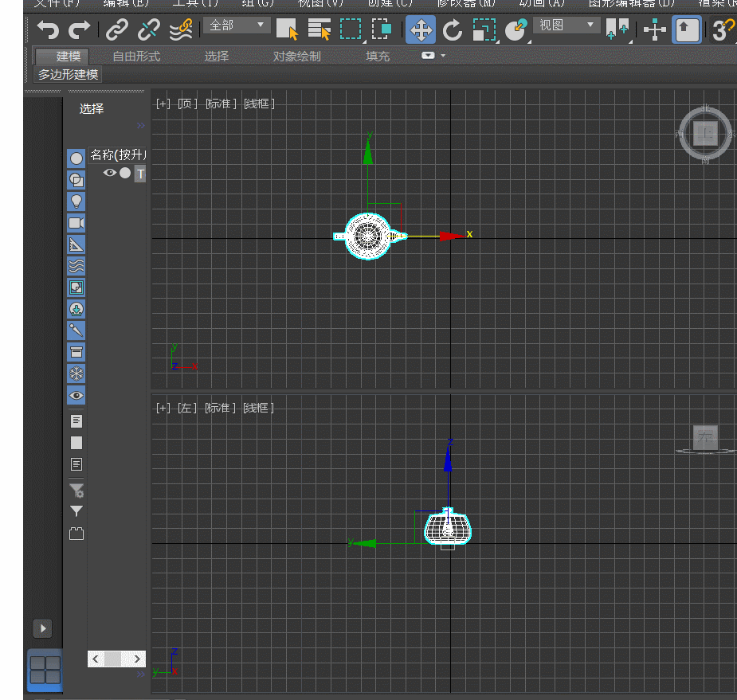The height and width of the screenshot is (700, 737).
Task: Click the Invert Display icon
Action: point(76,464)
